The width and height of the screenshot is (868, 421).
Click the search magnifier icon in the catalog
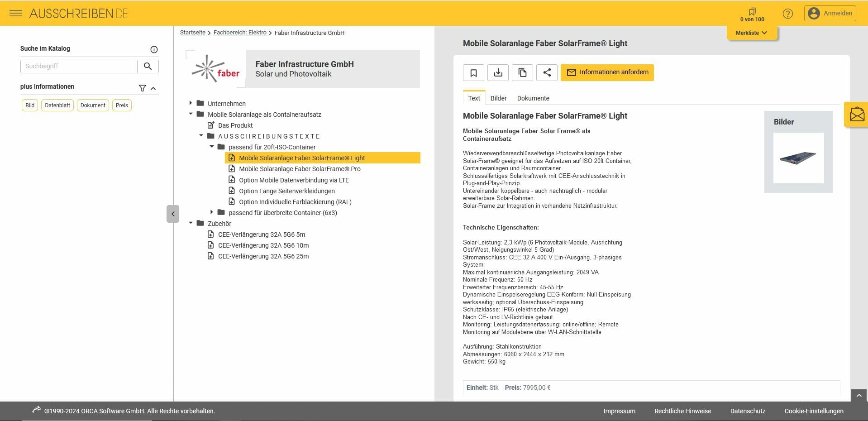(148, 67)
